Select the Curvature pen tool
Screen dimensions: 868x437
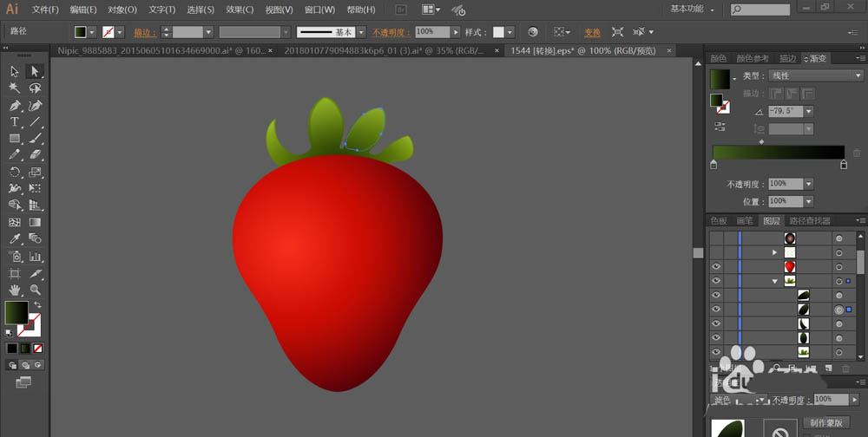click(35, 105)
